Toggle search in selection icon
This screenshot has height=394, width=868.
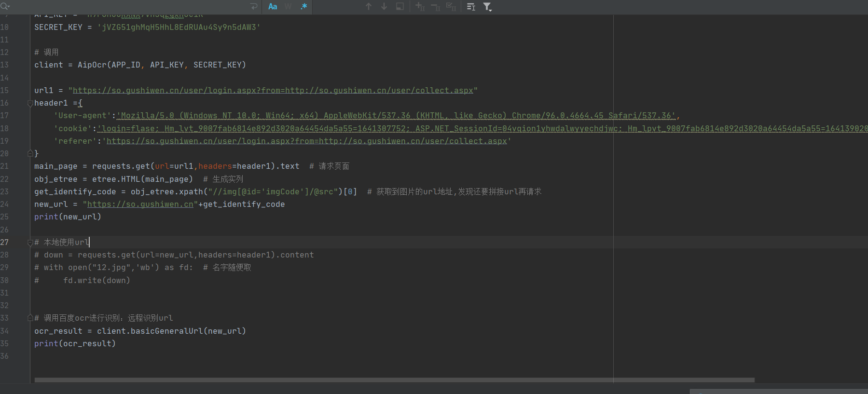[x=400, y=7]
